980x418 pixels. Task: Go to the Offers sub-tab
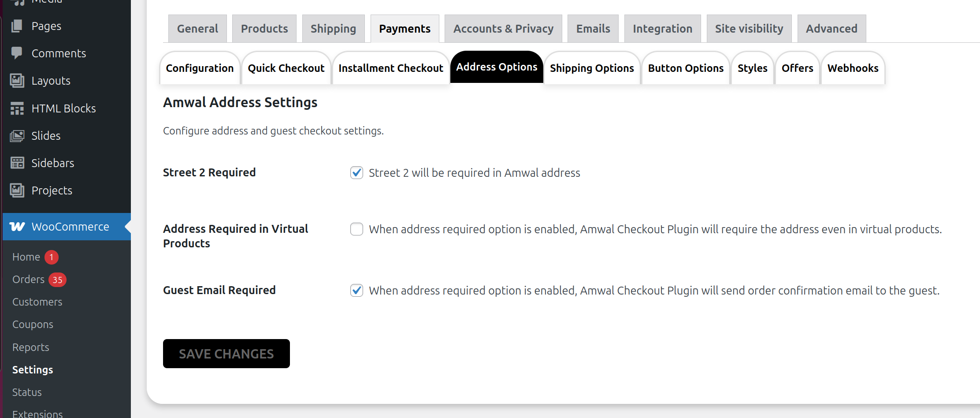[797, 68]
